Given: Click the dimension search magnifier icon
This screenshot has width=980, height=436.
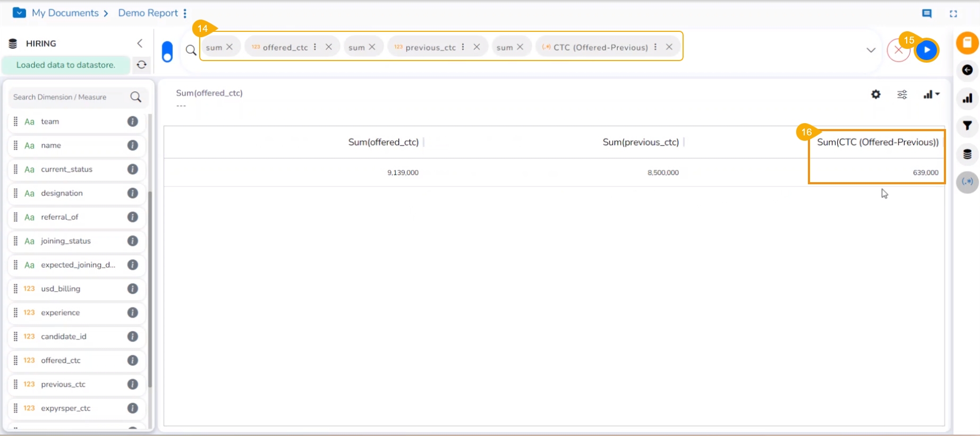Looking at the screenshot, I should click(136, 97).
